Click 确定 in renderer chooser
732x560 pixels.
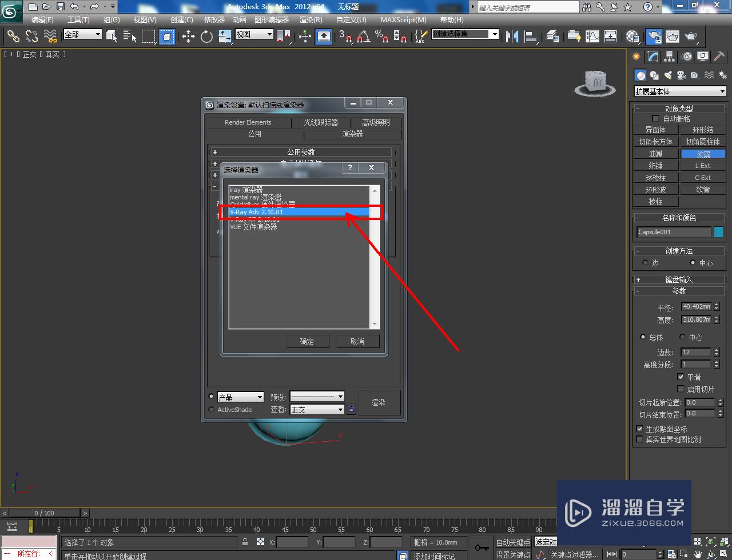pos(307,341)
